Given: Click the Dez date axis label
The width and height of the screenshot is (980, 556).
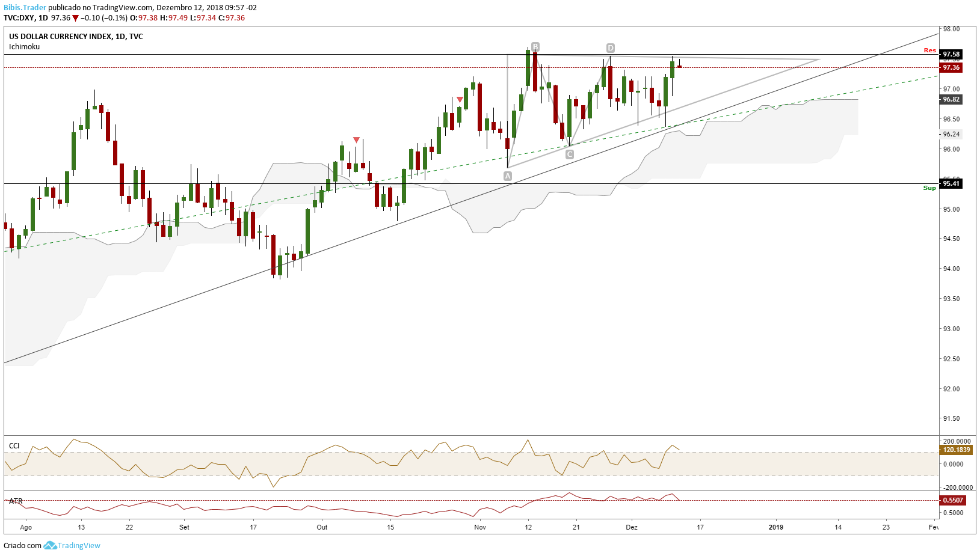Looking at the screenshot, I should click(x=632, y=527).
